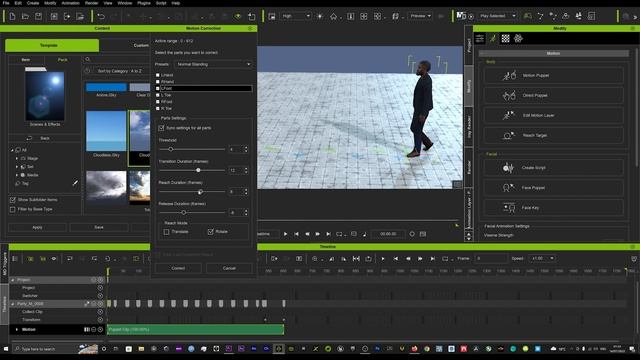Image resolution: width=640 pixels, height=360 pixels.
Task: Tick the R Foot checkbox
Action: pyautogui.click(x=158, y=102)
